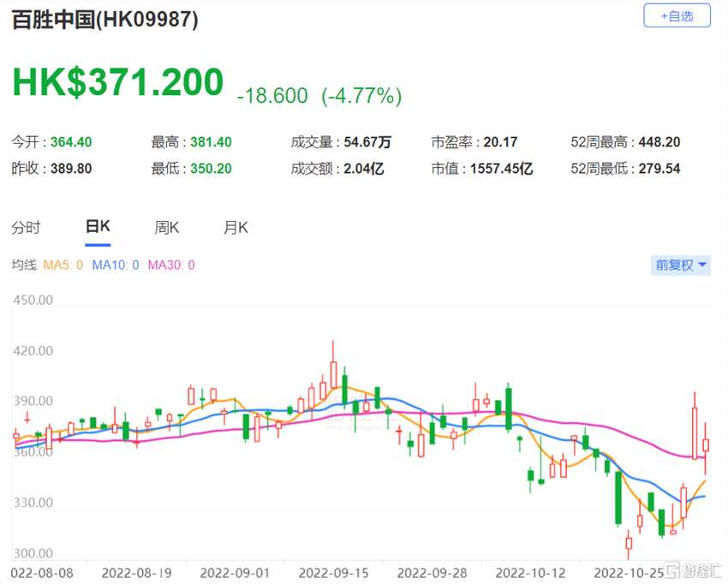
Task: Click the 2022-08-19 date axis label
Action: (x=136, y=574)
